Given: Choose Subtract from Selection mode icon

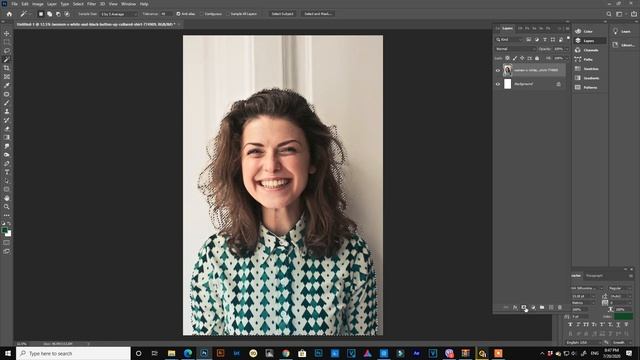Looking at the screenshot, I should (58, 14).
